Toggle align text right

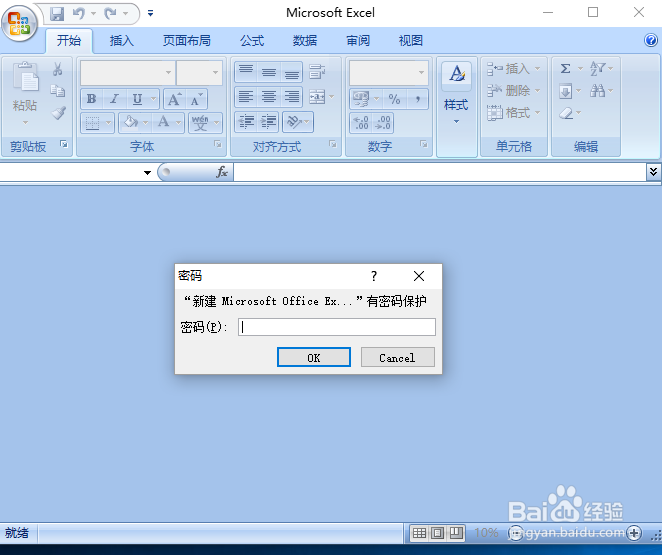[x=291, y=97]
